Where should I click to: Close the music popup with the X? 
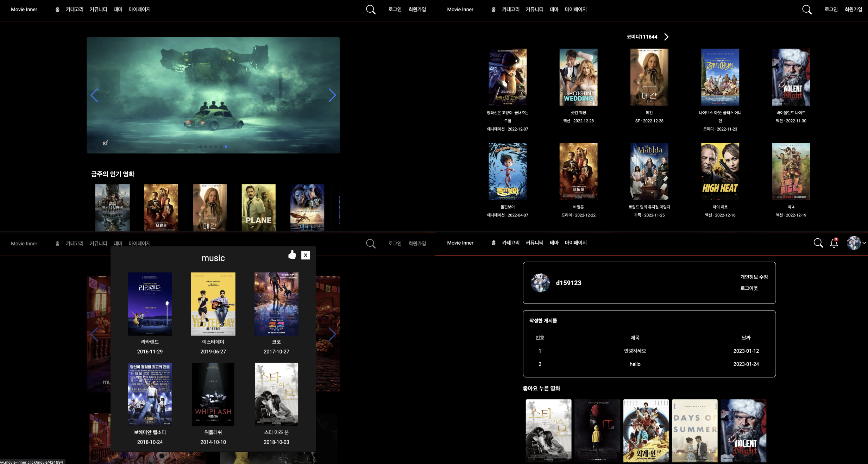[305, 255]
